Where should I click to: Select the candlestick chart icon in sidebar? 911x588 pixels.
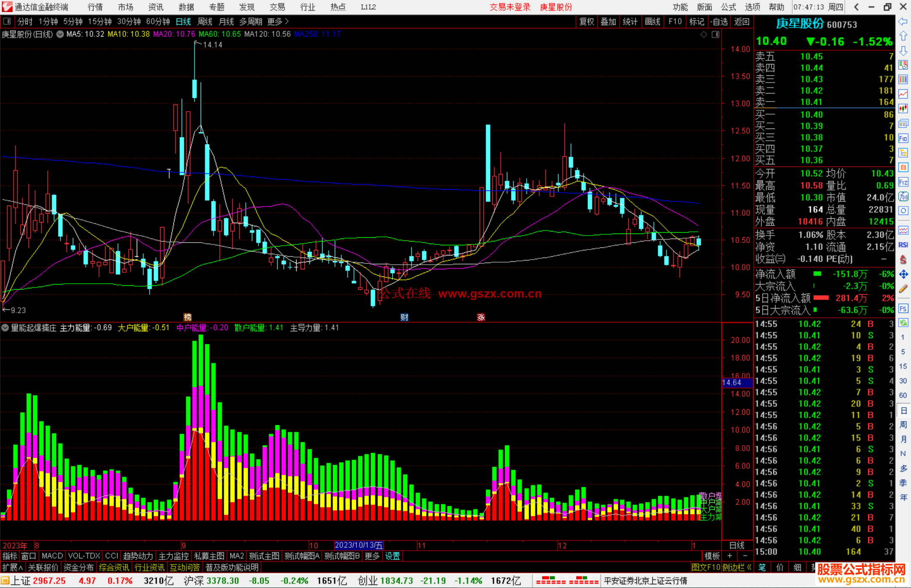(903, 109)
